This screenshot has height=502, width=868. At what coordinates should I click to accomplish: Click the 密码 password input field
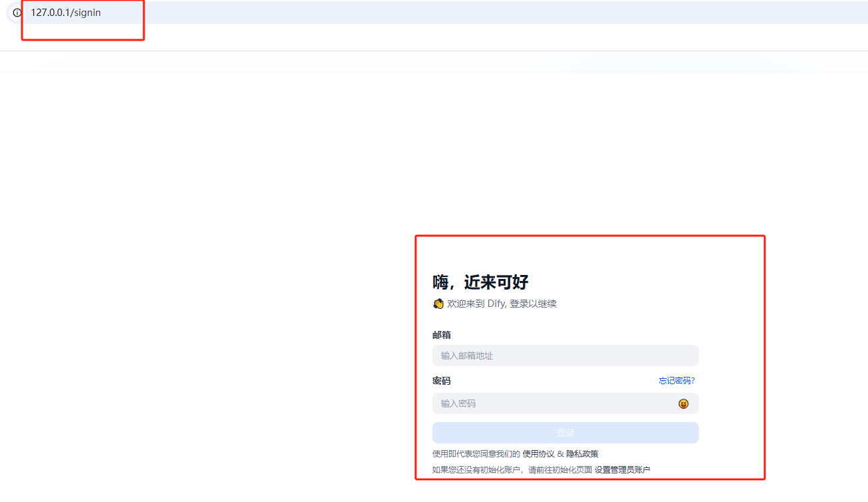pyautogui.click(x=565, y=403)
